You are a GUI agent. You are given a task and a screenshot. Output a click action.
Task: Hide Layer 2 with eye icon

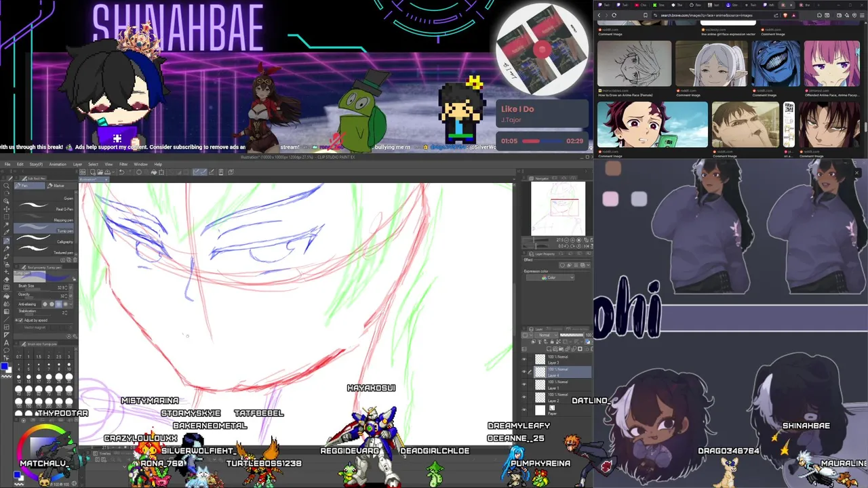(x=524, y=397)
